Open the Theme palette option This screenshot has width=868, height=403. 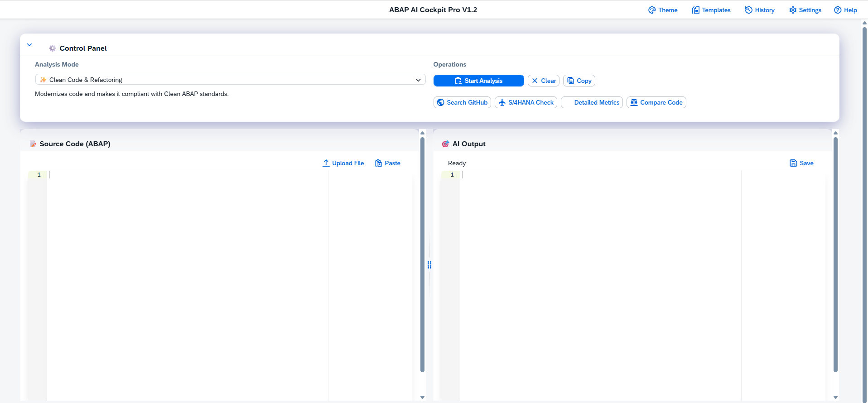pos(663,10)
